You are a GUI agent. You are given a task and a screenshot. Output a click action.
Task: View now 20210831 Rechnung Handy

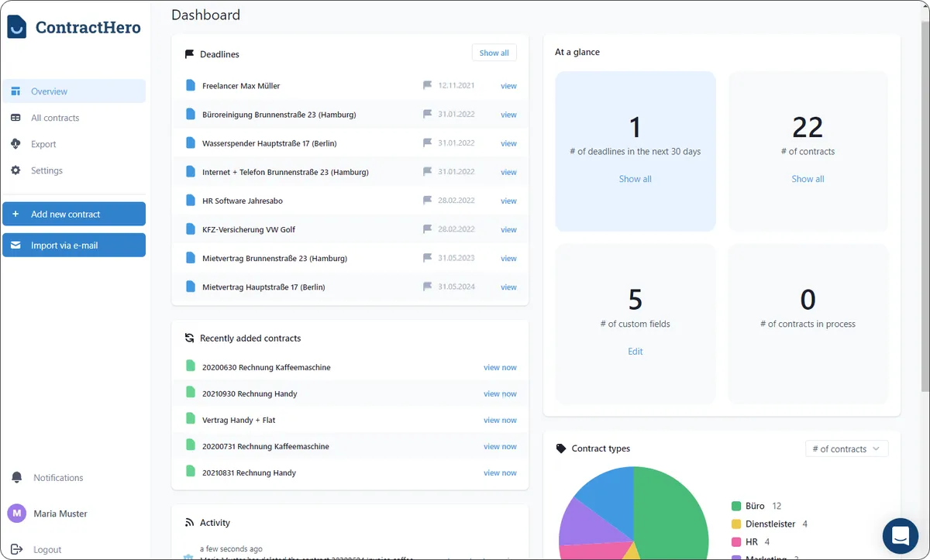point(500,473)
